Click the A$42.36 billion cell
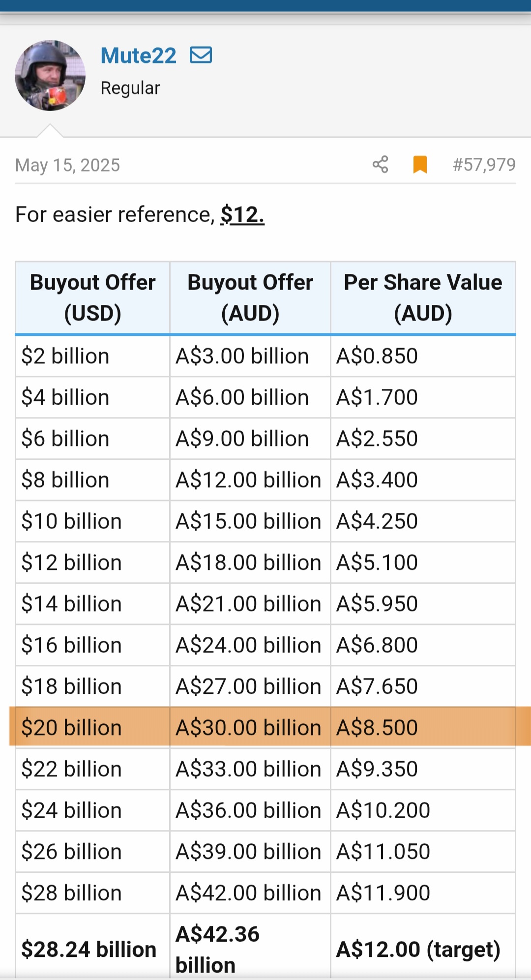Screen dimensions: 531x980 pos(217,949)
